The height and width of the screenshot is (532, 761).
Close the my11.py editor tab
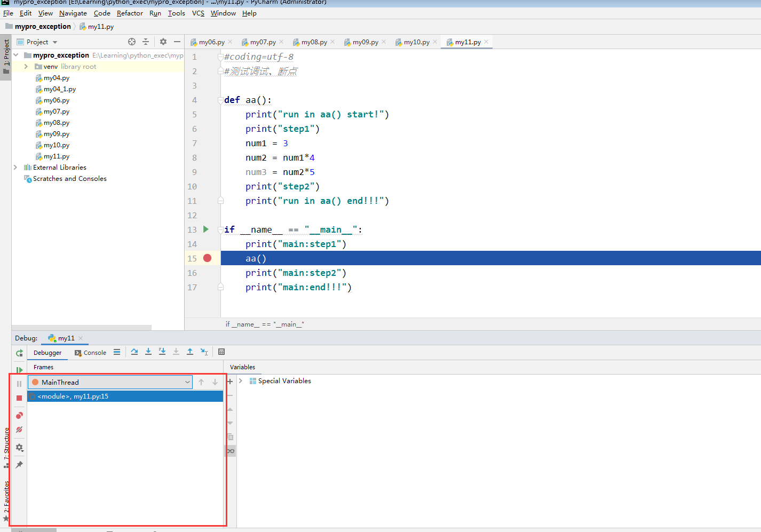486,42
